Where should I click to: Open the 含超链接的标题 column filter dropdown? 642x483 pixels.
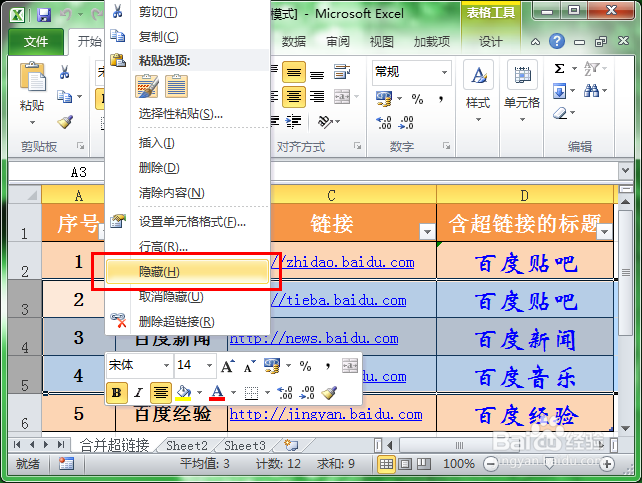click(604, 232)
